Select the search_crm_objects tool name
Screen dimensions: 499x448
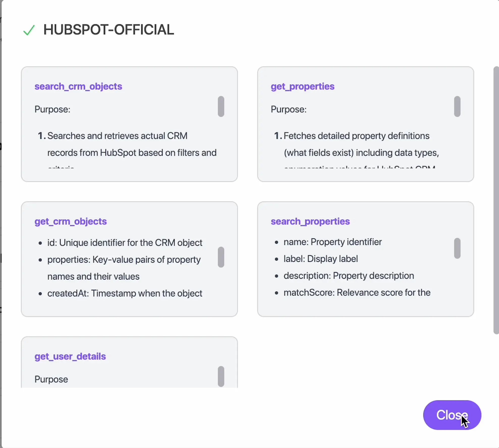tap(78, 86)
